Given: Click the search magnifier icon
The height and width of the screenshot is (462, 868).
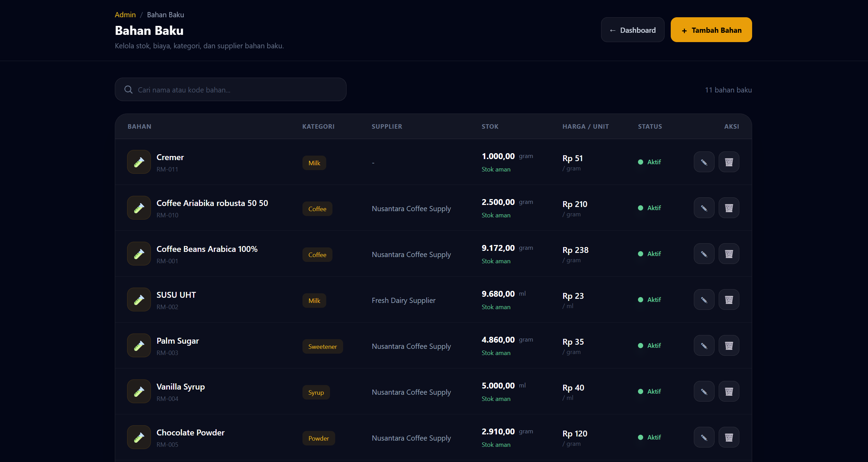Looking at the screenshot, I should click(128, 90).
